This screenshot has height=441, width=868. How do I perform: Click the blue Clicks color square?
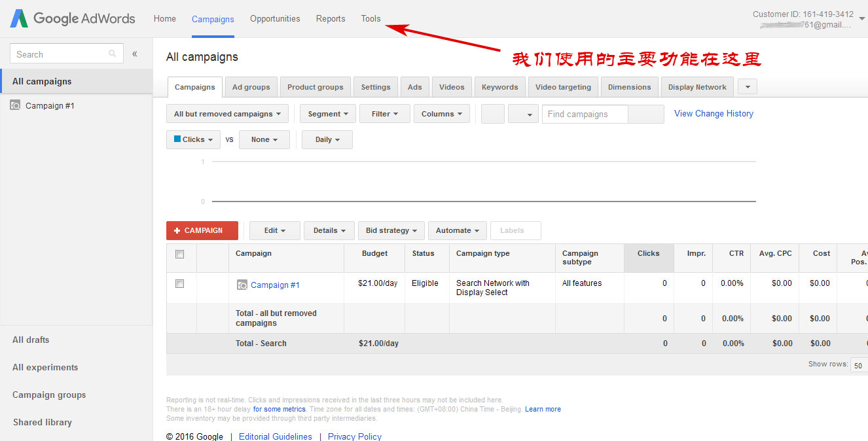177,139
